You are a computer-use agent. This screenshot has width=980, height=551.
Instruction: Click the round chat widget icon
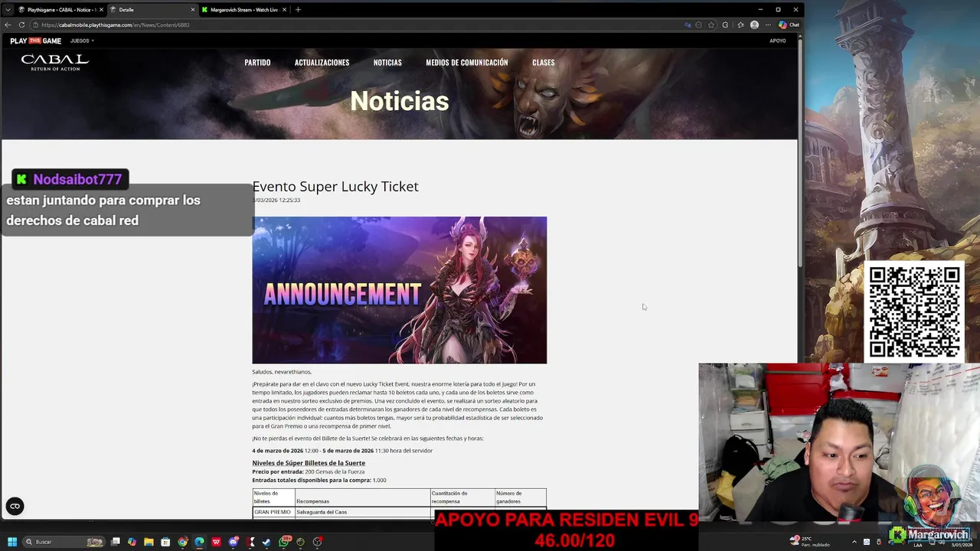tap(15, 506)
